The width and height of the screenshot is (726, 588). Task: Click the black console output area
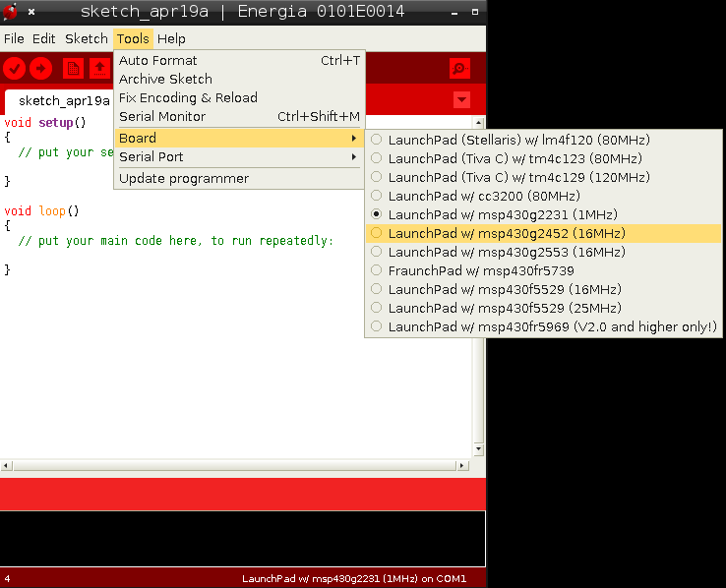[242, 539]
